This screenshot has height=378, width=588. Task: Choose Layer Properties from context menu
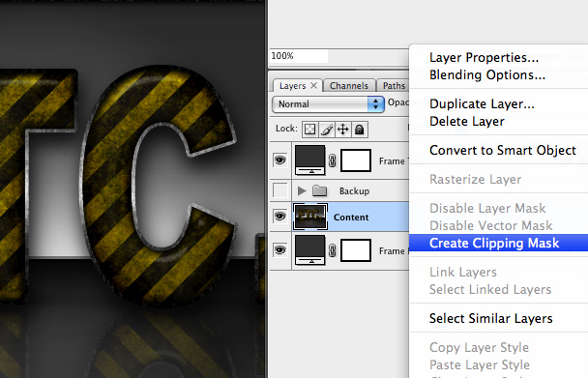(485, 57)
